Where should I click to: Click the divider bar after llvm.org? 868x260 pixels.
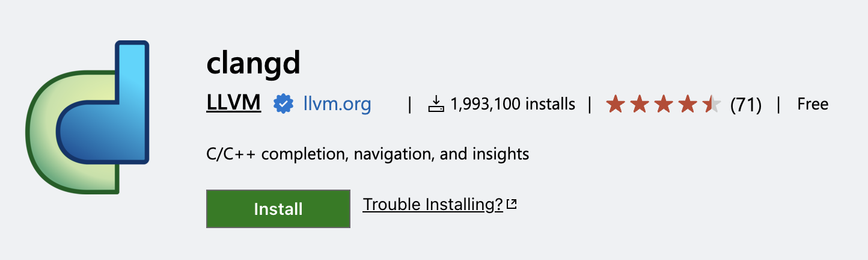[x=409, y=105]
